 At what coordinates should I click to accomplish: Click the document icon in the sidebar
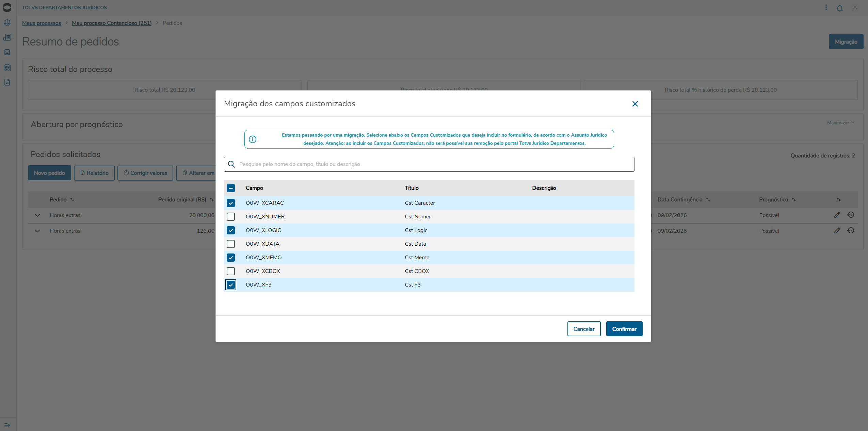pyautogui.click(x=7, y=82)
